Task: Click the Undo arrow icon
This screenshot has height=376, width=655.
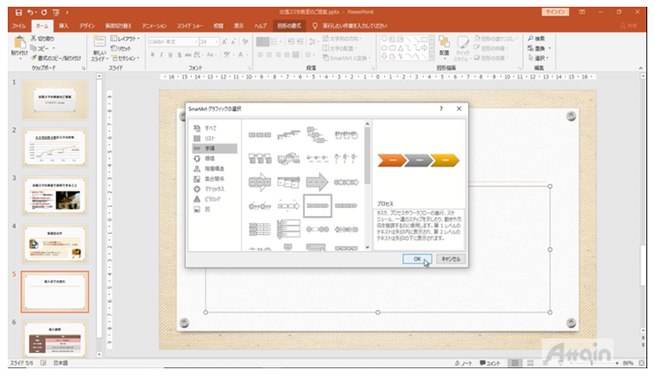Action: click(x=30, y=13)
